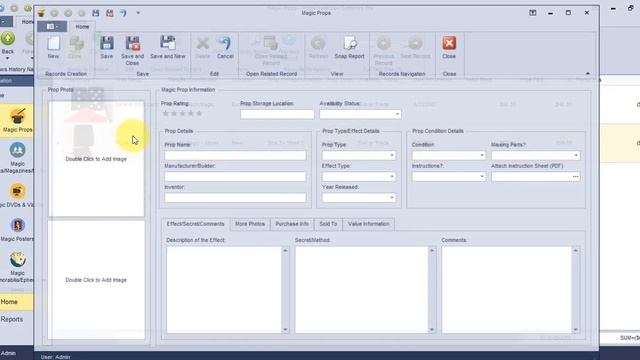Click the Inventor field
This screenshot has width=640, height=360.
click(235, 198)
